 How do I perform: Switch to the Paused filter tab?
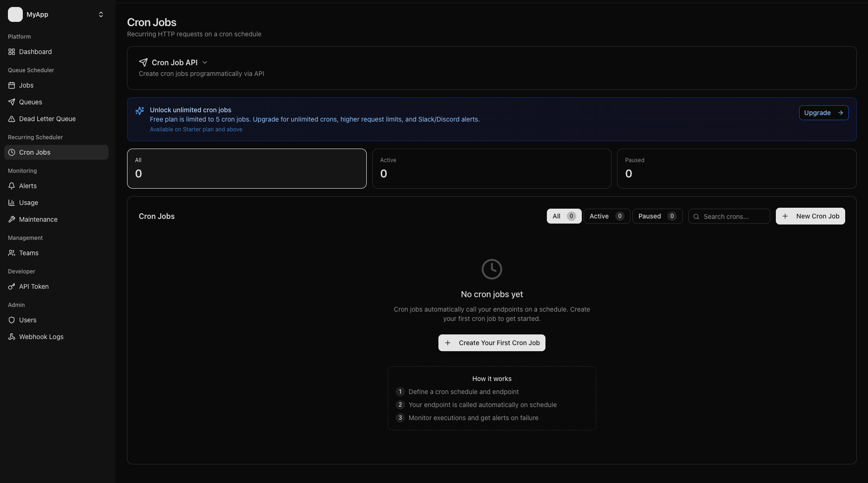[657, 216]
